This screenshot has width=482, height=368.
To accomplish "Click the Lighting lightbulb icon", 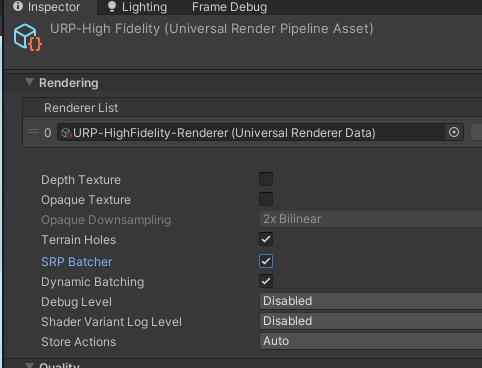I will pos(112,7).
